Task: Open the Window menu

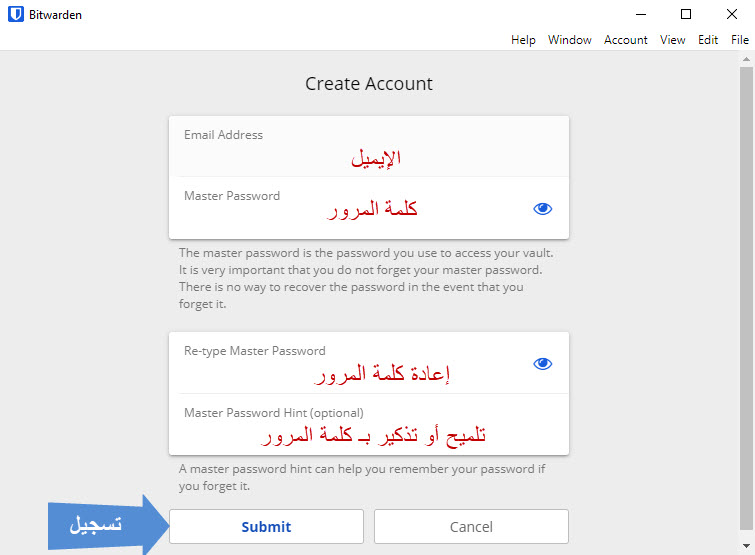Action: tap(570, 40)
